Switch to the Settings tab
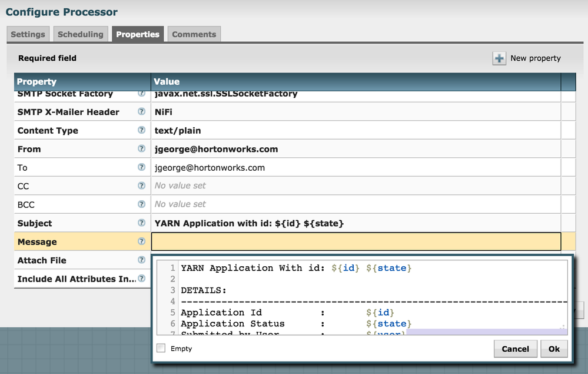This screenshot has height=374, width=588. (x=28, y=34)
